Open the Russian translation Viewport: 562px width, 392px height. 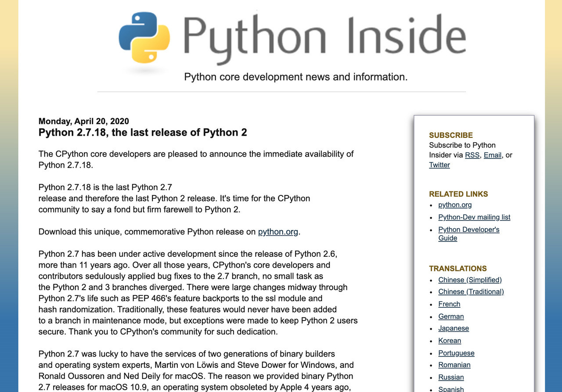point(451,377)
